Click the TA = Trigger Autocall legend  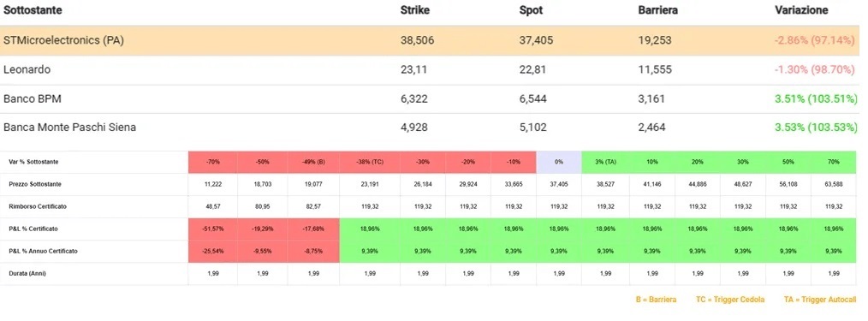pyautogui.click(x=820, y=300)
